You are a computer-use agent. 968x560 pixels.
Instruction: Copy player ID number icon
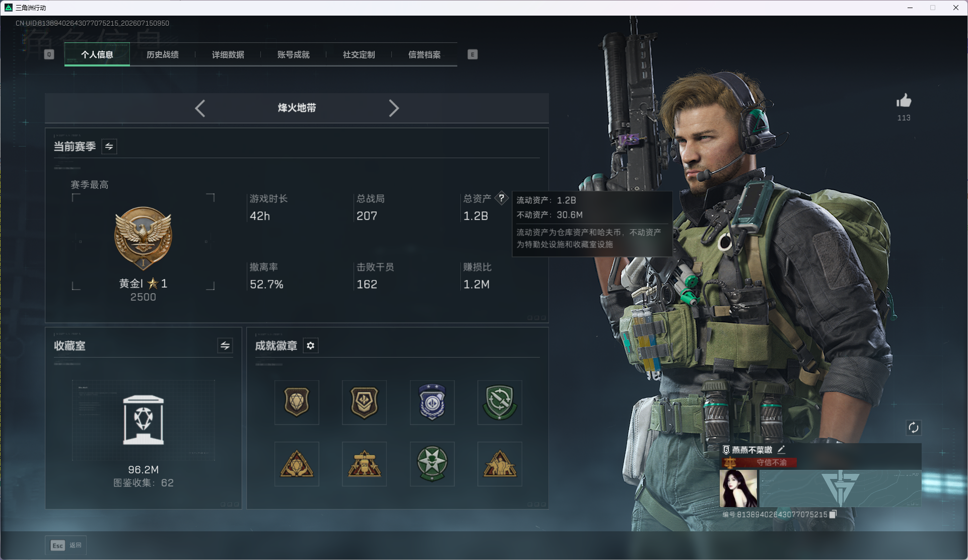coord(833,514)
